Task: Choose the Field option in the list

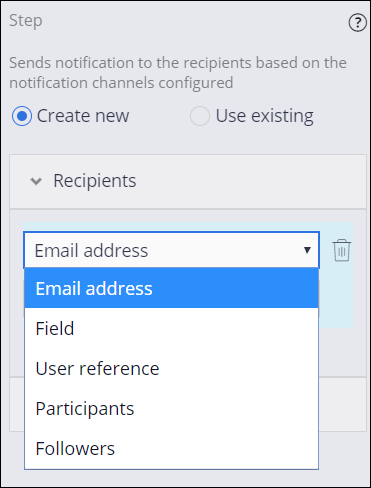Action: (171, 328)
